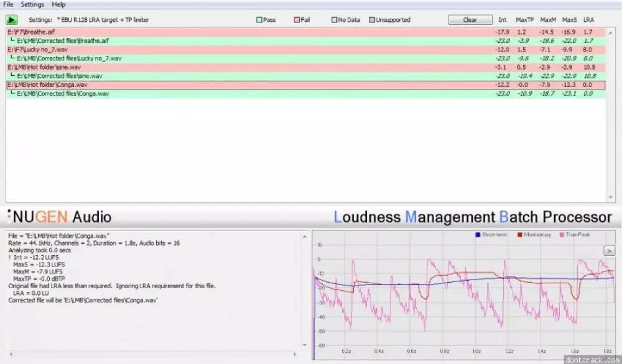Select the E:\F7\Lucky no_7.wav row
The height and width of the screenshot is (364, 622).
[306, 50]
